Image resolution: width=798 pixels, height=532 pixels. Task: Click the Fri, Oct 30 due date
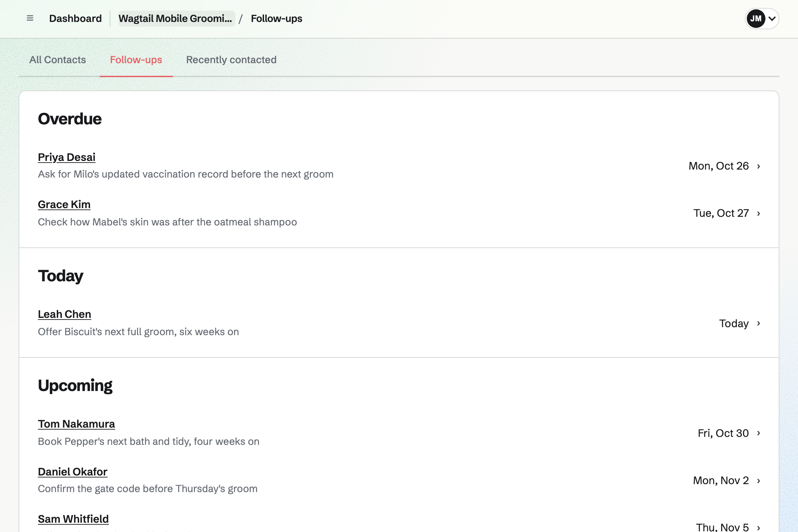(x=723, y=433)
